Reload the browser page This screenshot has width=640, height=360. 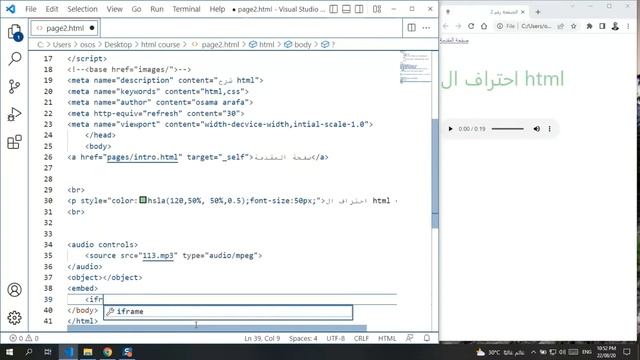[471, 26]
